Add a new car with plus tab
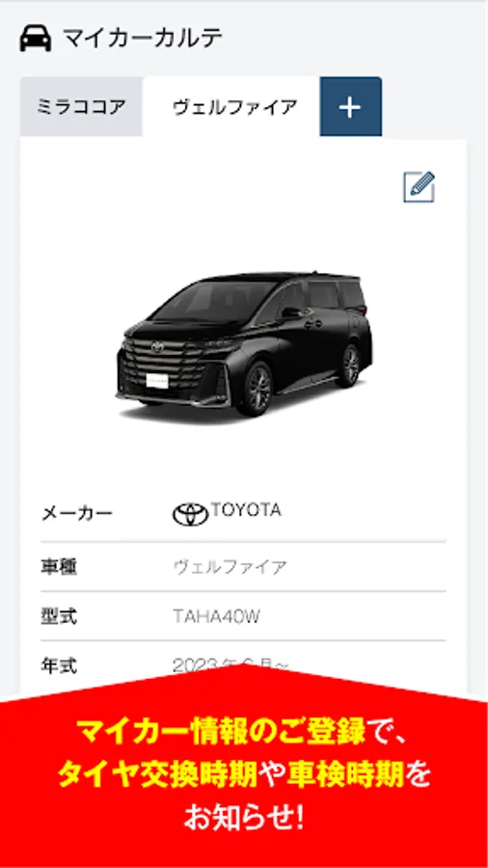This screenshot has height=868, width=488. [x=350, y=107]
